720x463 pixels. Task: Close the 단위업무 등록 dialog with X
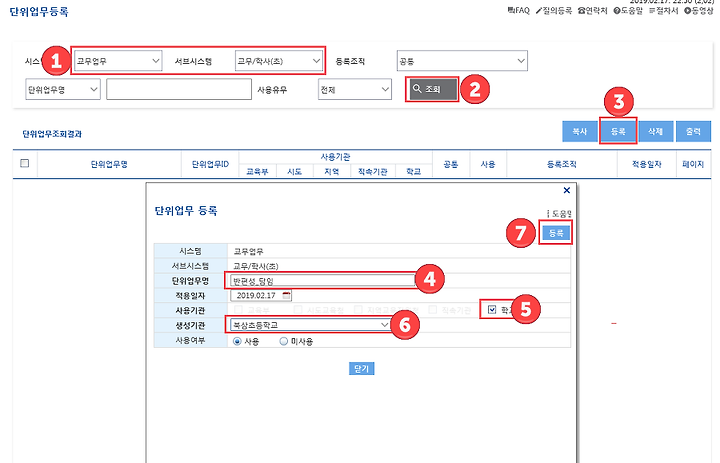pyautogui.click(x=567, y=190)
